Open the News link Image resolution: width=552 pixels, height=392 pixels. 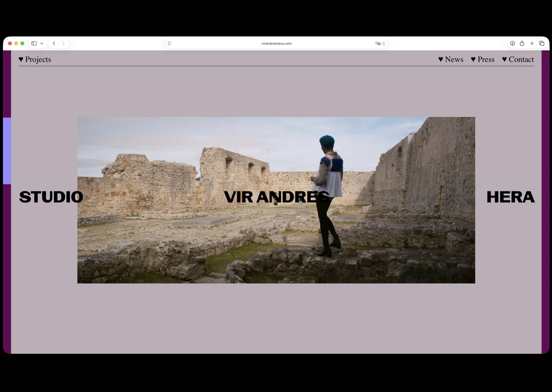tap(451, 59)
